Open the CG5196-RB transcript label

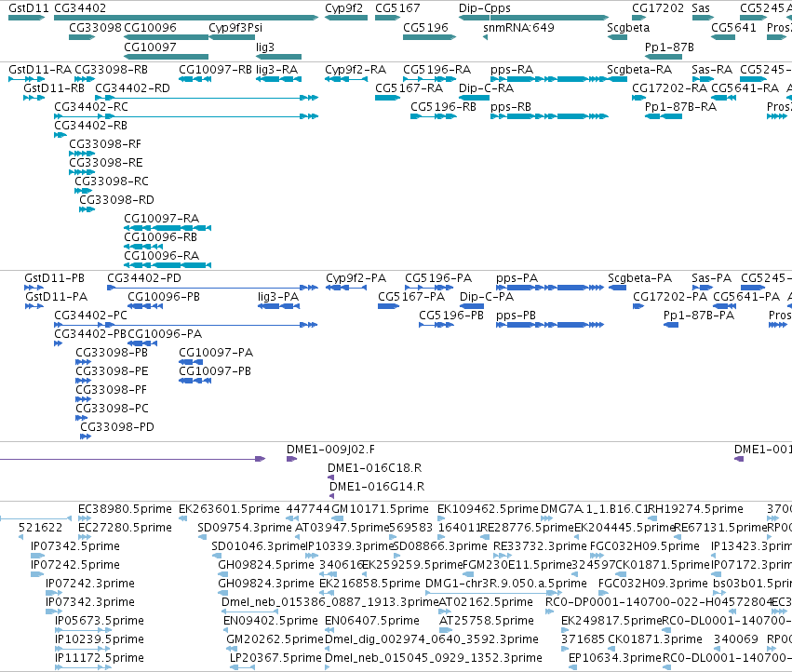pyautogui.click(x=443, y=107)
